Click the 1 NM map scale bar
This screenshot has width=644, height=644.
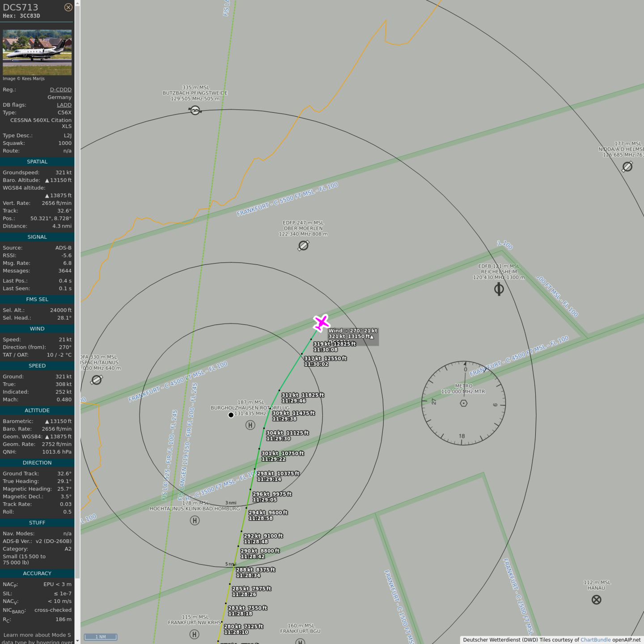tap(101, 637)
